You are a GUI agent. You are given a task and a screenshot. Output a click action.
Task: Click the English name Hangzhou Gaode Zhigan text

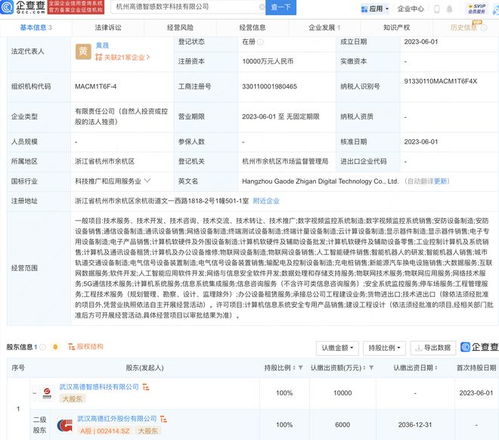pos(320,181)
